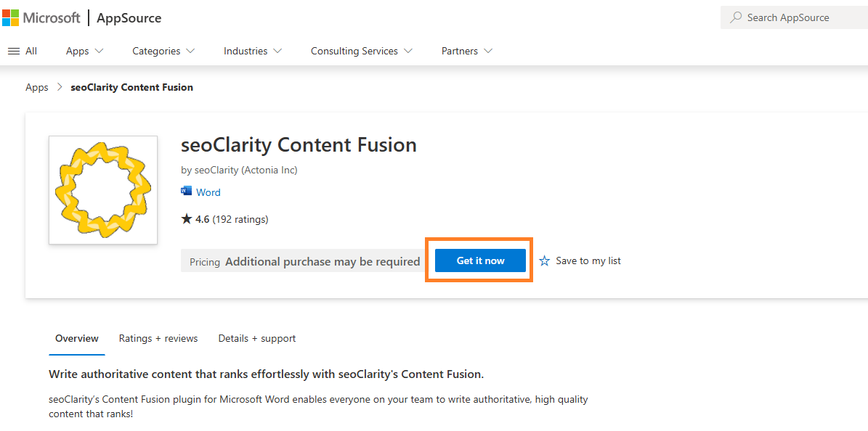
Task: Expand the Industries dropdown
Action: pyautogui.click(x=253, y=52)
